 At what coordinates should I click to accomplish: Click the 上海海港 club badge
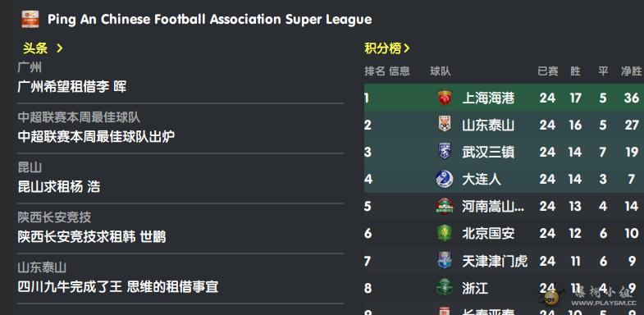[445, 98]
